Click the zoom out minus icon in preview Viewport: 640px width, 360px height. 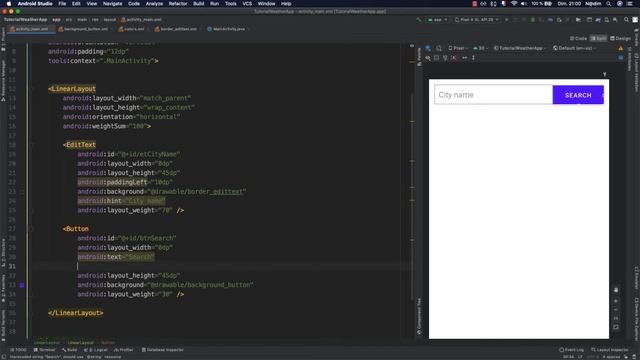pos(616,309)
